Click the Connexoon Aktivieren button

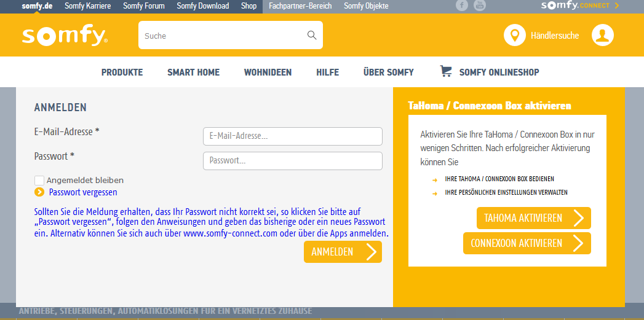click(527, 243)
